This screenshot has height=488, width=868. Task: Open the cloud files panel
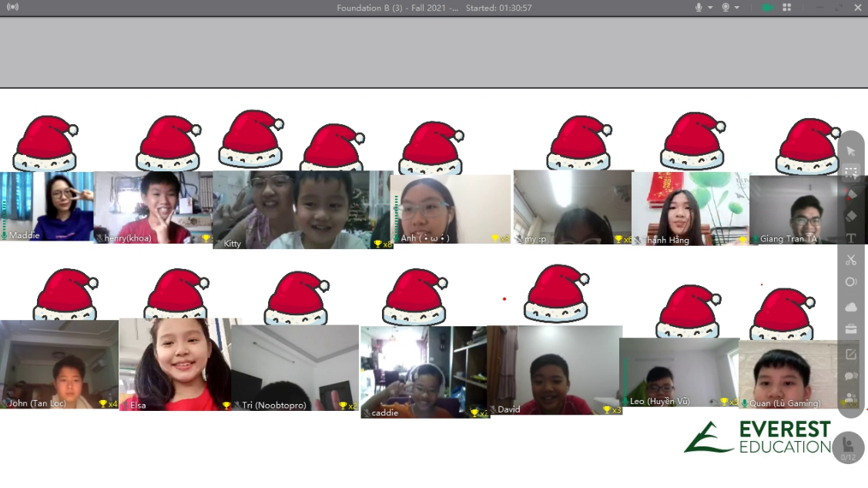click(850, 308)
